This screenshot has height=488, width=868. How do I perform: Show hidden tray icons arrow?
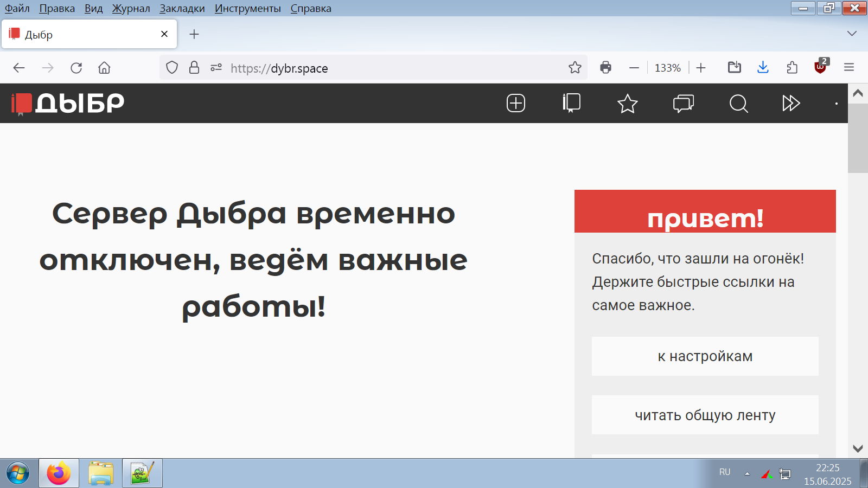[x=747, y=473]
